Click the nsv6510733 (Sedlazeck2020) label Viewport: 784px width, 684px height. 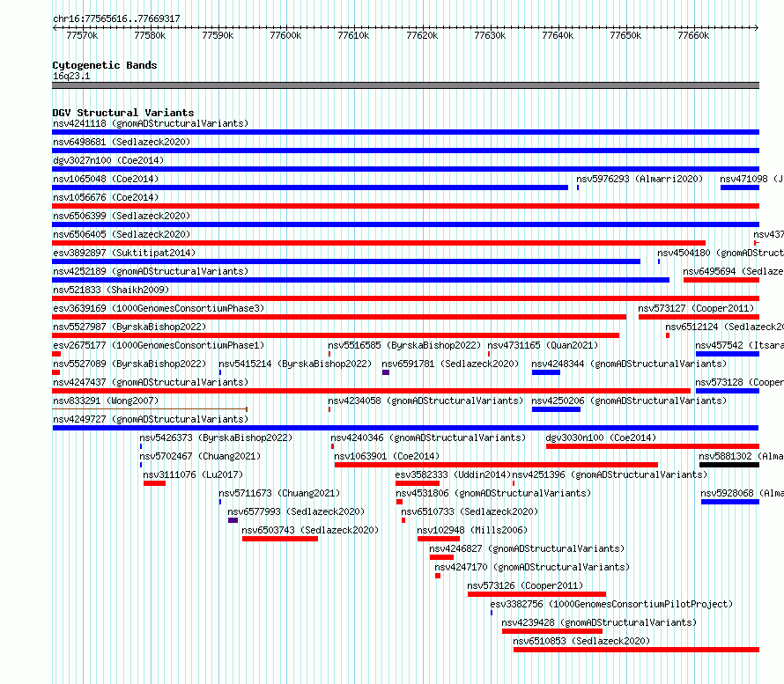click(x=470, y=511)
